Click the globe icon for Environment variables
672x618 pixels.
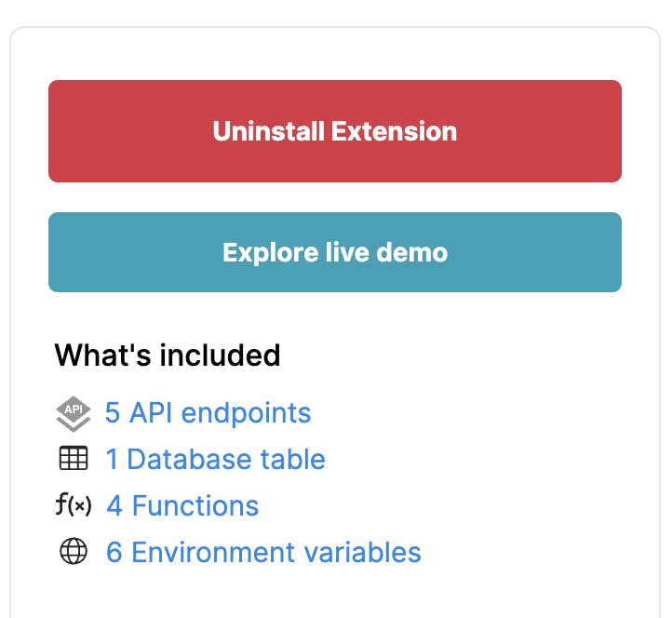pos(74,552)
